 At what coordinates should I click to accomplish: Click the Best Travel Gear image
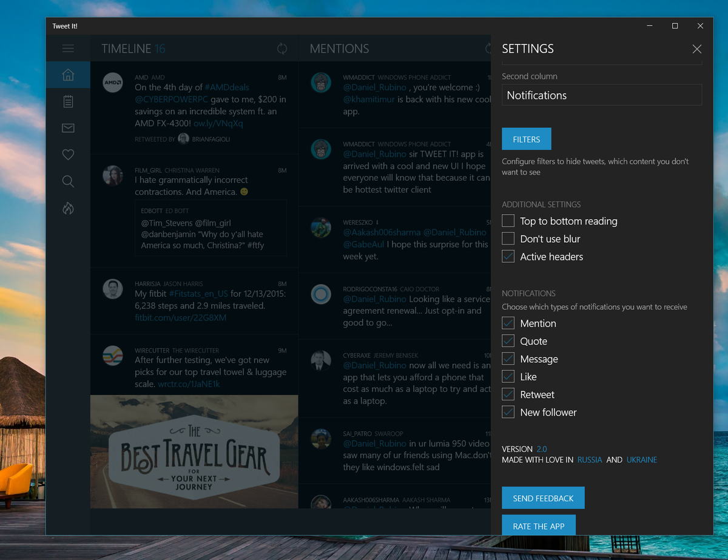coord(194,451)
